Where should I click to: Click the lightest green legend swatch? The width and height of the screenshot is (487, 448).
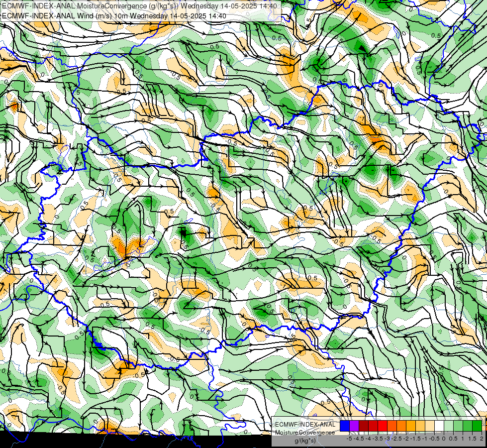tap(449, 426)
